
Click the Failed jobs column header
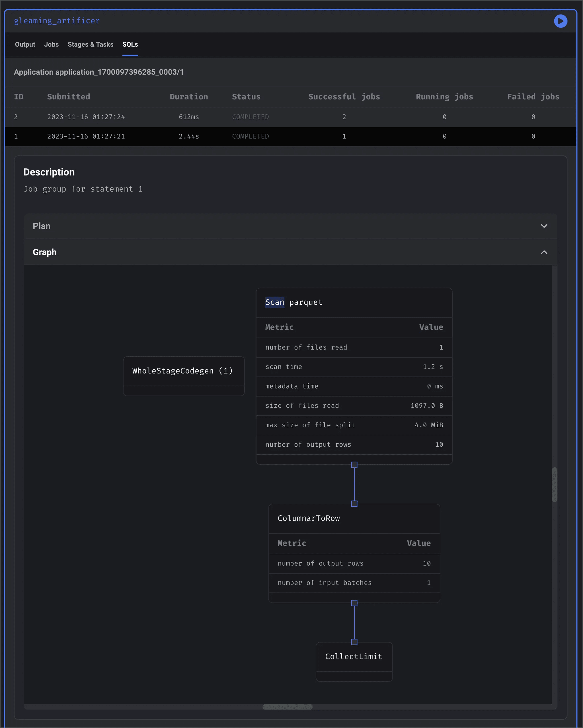coord(533,97)
